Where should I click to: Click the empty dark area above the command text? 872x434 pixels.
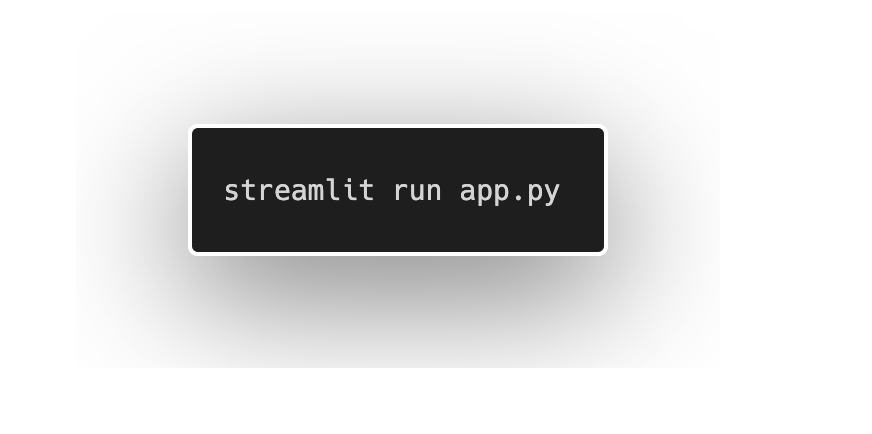(398, 153)
